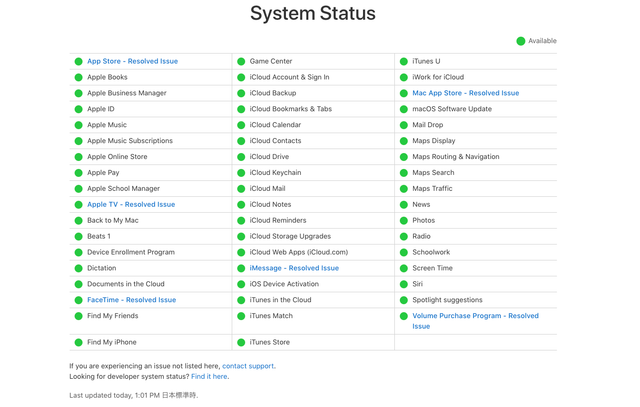This screenshot has width=640, height=407.
Task: Click the 'System Status' page heading
Action: coord(313,13)
